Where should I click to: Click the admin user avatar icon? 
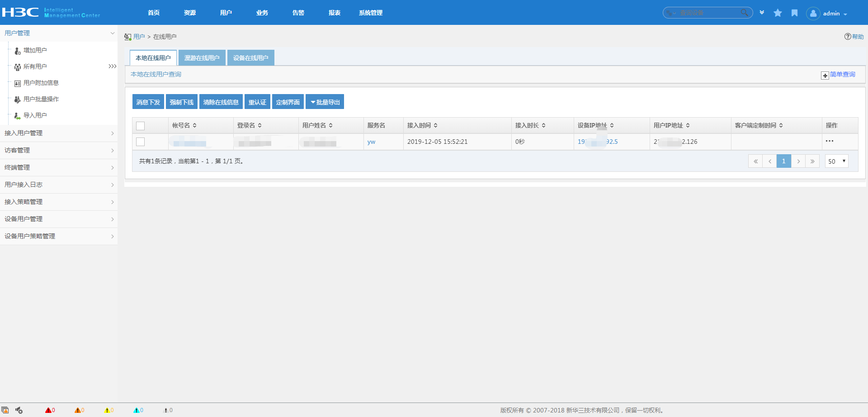tap(813, 14)
